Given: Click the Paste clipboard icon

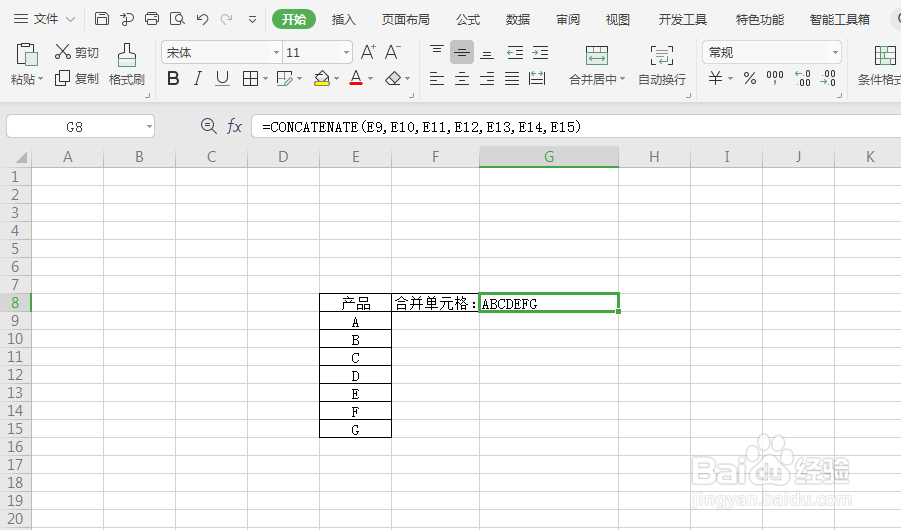Looking at the screenshot, I should [26, 55].
